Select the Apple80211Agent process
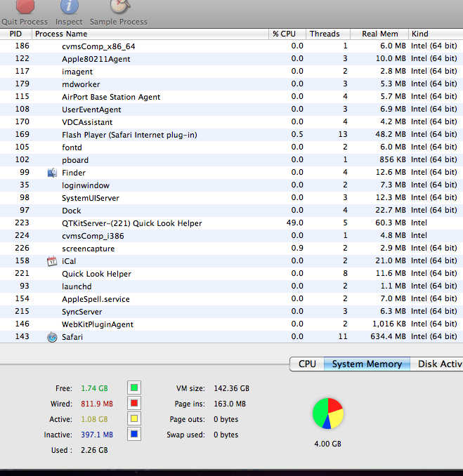This screenshot has width=463, height=476. (232, 59)
